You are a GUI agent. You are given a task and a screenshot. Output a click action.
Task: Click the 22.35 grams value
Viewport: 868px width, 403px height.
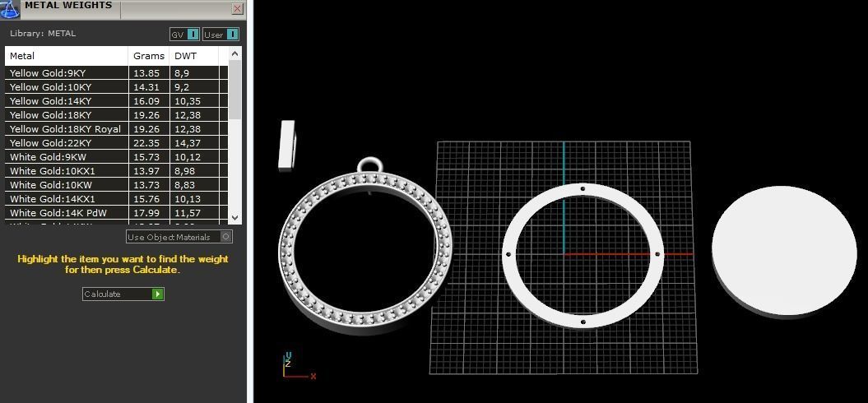[146, 143]
